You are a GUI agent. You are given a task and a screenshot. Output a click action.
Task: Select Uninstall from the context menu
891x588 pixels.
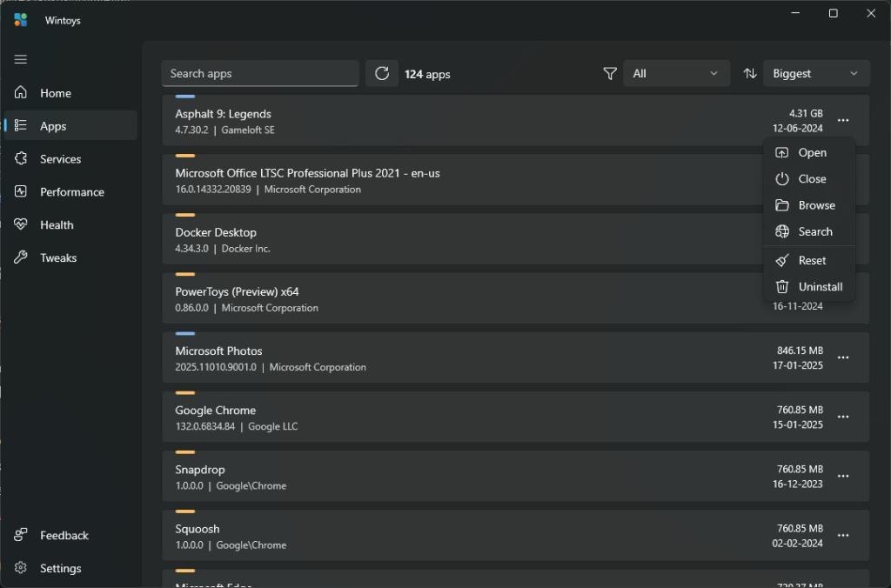pyautogui.click(x=819, y=286)
